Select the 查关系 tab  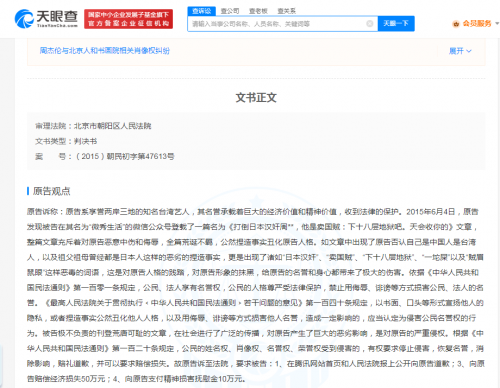[x=287, y=11]
